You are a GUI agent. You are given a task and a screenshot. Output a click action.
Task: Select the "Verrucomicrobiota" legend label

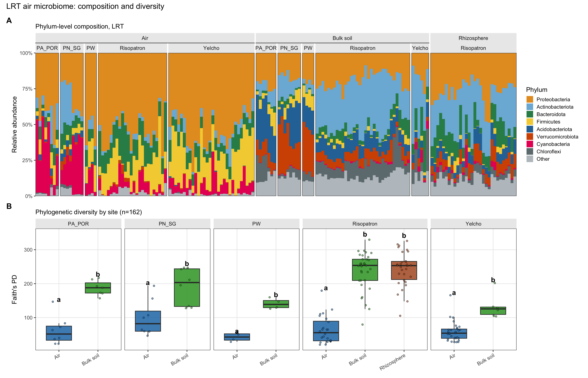click(557, 137)
